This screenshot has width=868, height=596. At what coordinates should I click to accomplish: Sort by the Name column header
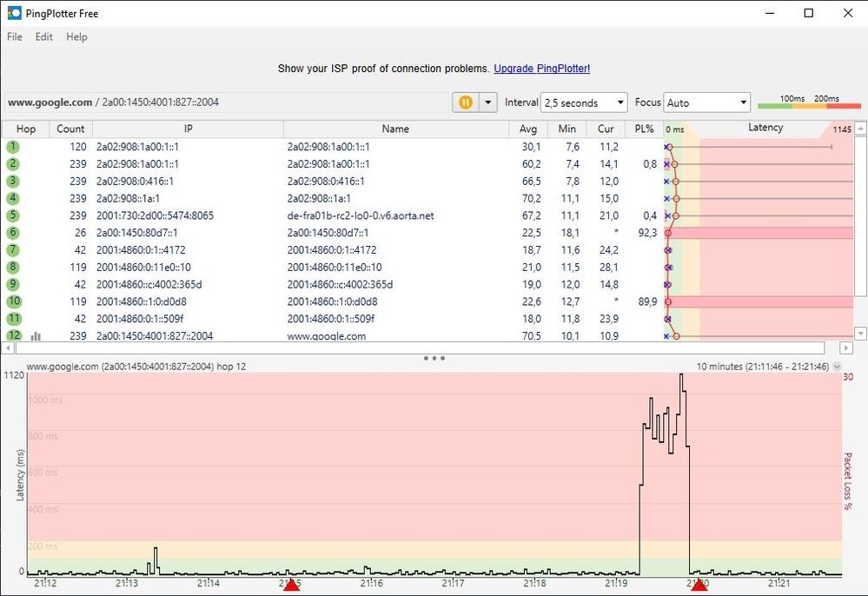(395, 129)
